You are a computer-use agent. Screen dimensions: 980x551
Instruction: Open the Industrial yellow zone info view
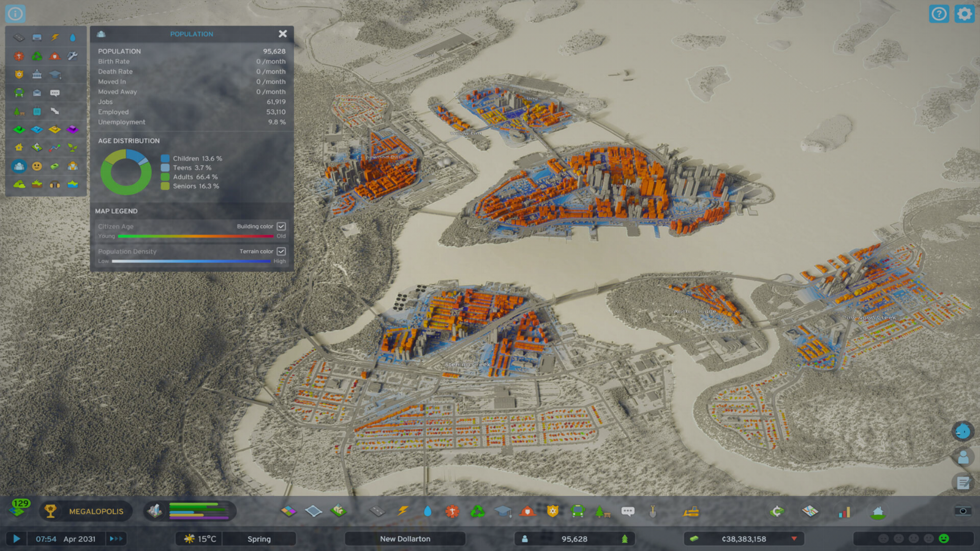point(55,129)
